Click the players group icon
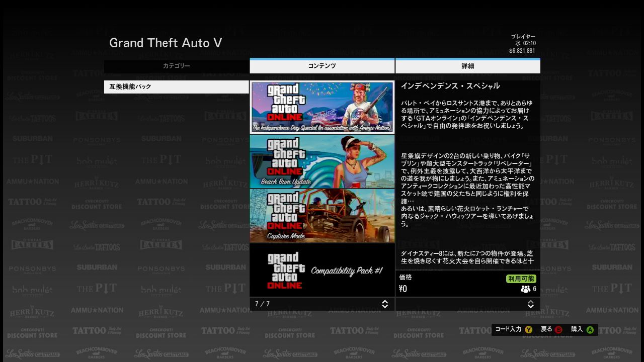 pos(525,289)
